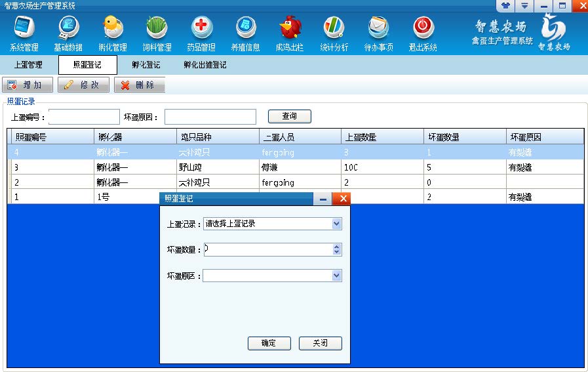The image size is (588, 372).
Task: Click the 查询 search button
Action: tap(289, 116)
